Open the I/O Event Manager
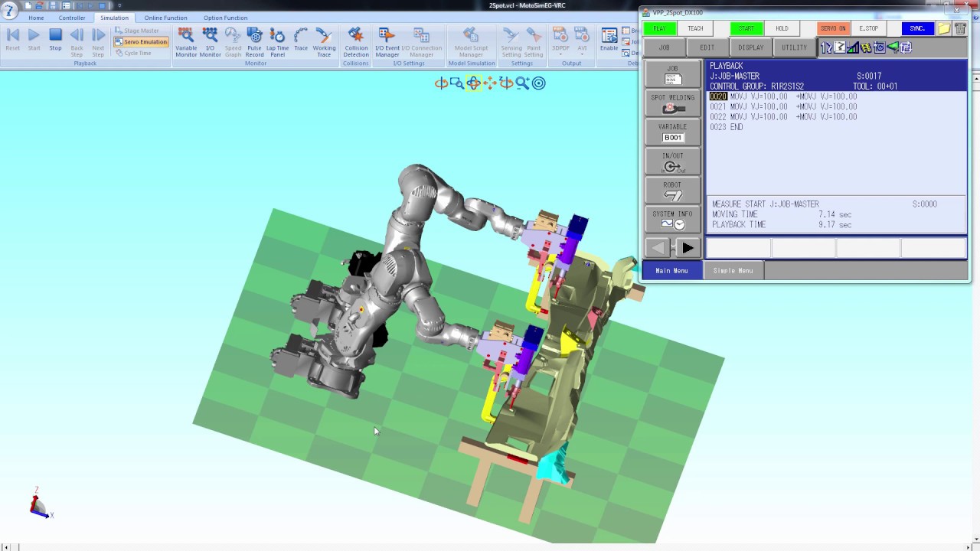980x551 pixels. click(387, 42)
